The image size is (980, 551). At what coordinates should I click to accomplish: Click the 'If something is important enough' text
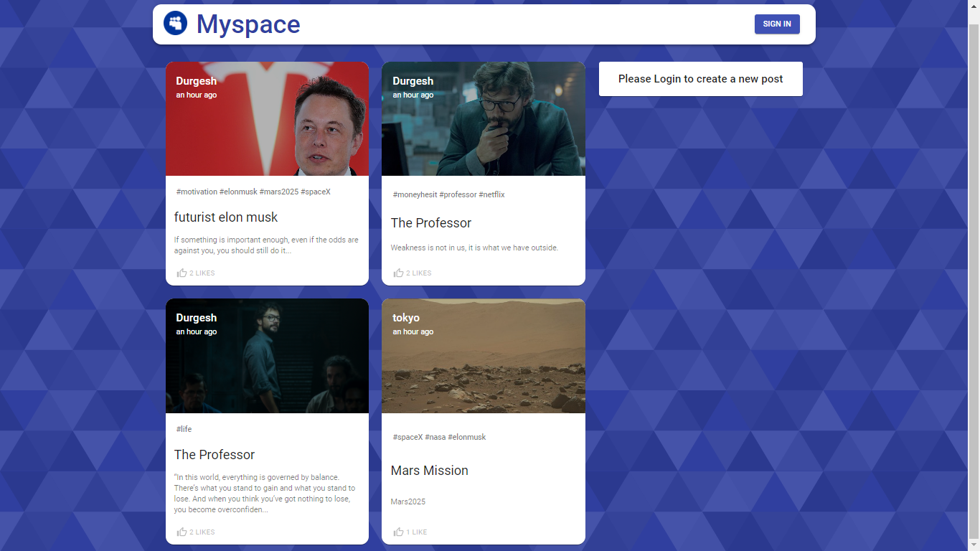pos(266,245)
